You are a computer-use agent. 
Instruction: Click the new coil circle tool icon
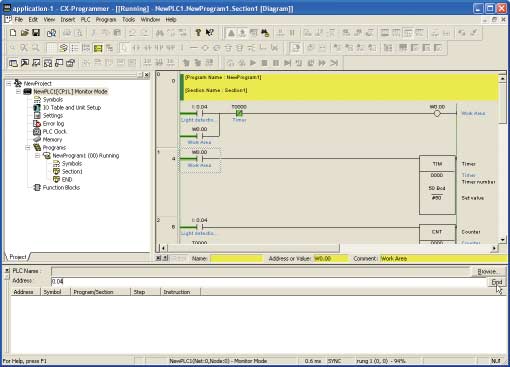coord(205,48)
